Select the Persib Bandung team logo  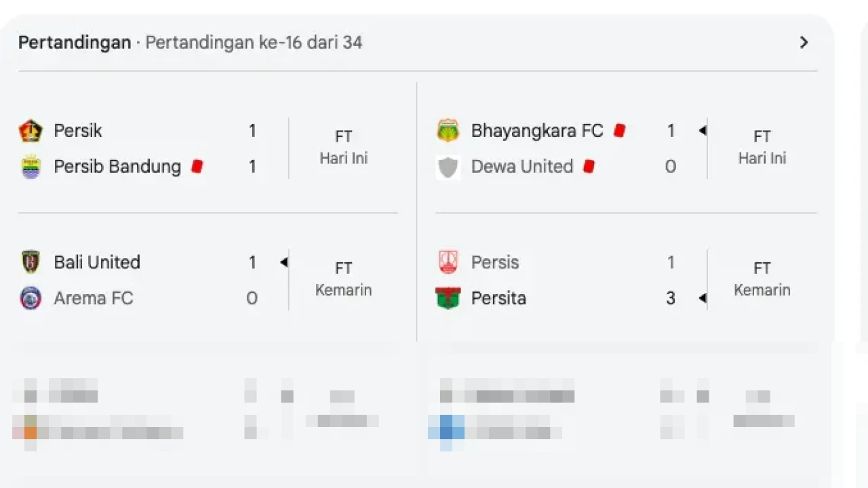tap(31, 167)
